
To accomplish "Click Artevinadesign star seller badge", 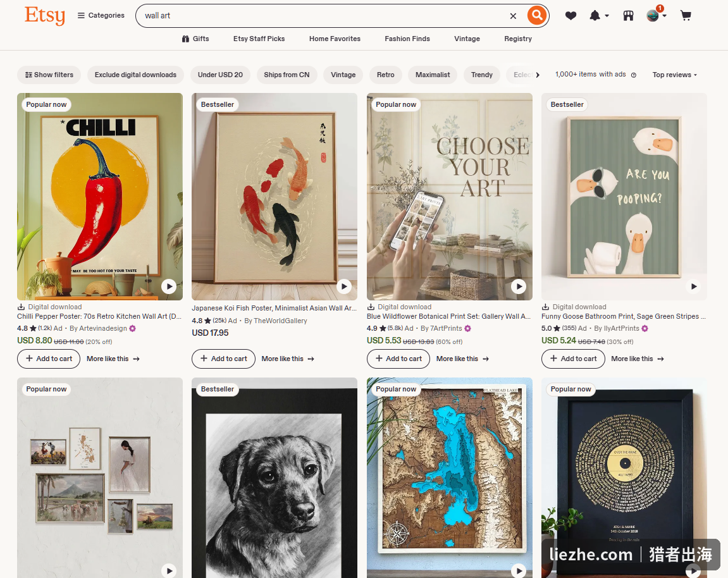I will pos(133,328).
